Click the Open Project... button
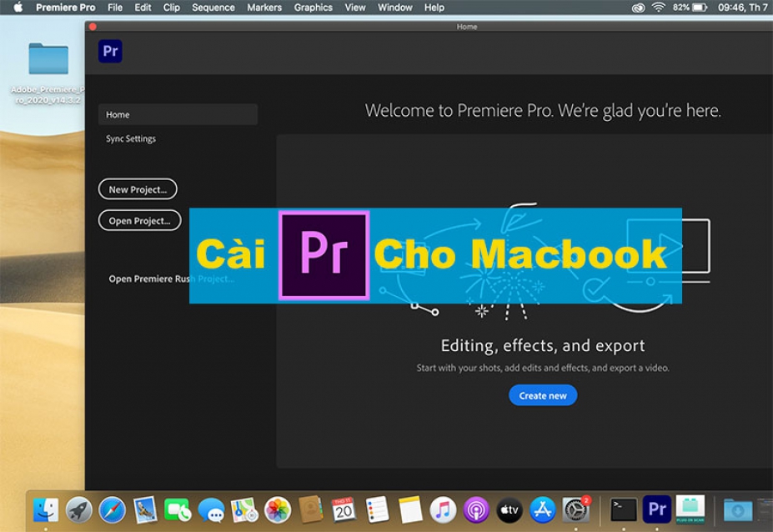The height and width of the screenshot is (532, 773). (x=139, y=220)
